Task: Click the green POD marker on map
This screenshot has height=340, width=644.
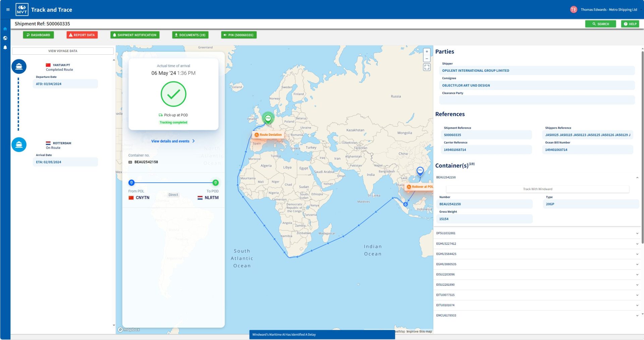Action: point(268,118)
